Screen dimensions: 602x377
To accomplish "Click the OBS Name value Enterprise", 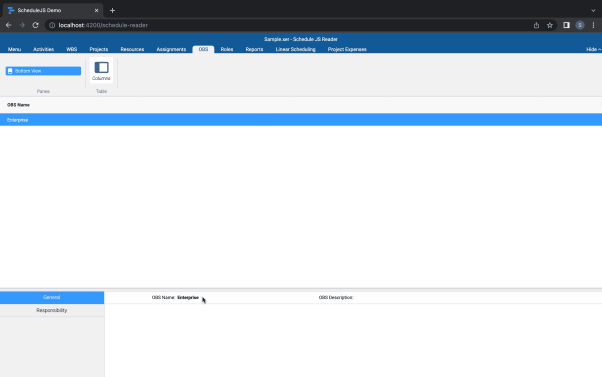I will (188, 298).
